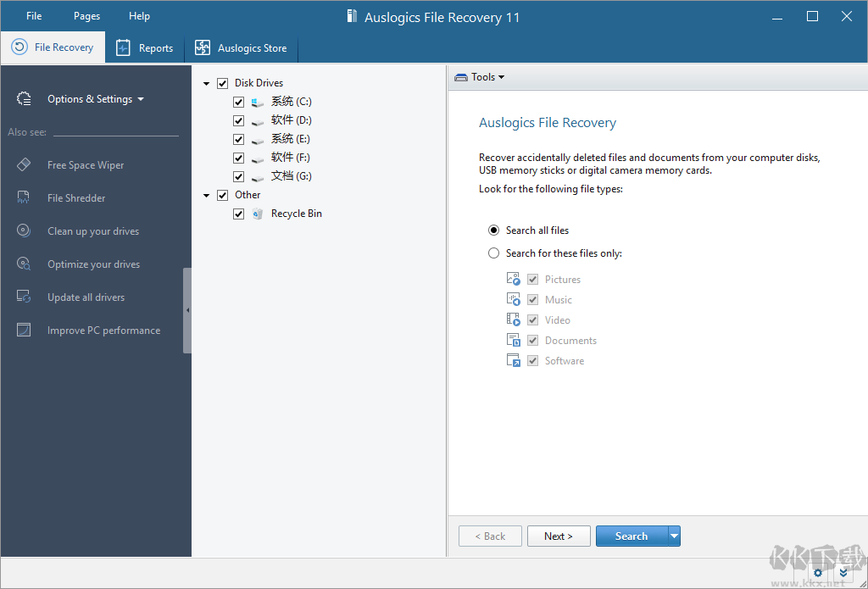868x589 pixels.
Task: Open the File Shredder icon
Action: (24, 198)
